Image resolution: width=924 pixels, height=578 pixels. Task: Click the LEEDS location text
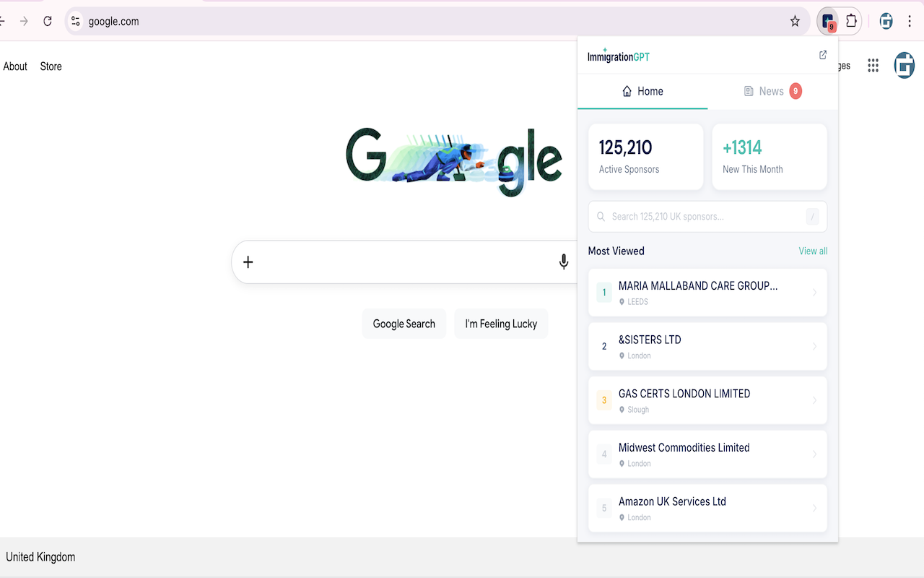pyautogui.click(x=638, y=302)
